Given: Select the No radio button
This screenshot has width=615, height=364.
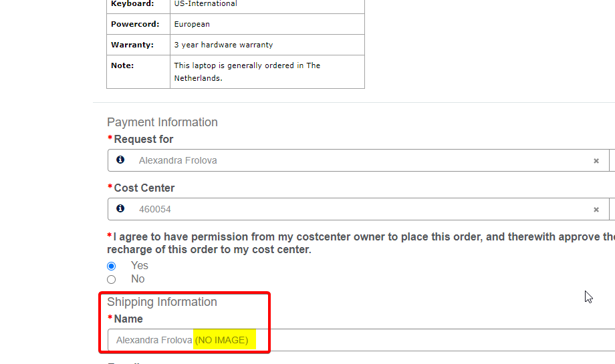Looking at the screenshot, I should click(112, 279).
